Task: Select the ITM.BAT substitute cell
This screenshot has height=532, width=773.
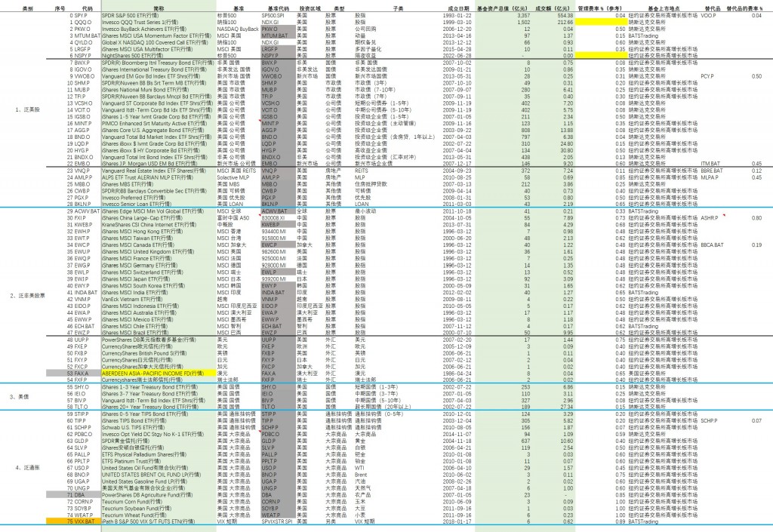Action: coord(710,164)
